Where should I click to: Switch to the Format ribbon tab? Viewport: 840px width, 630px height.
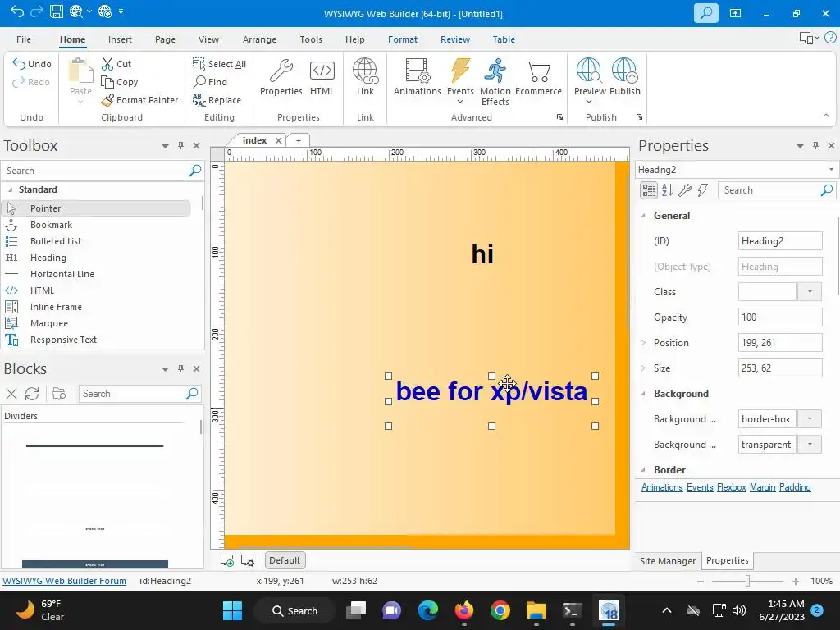[402, 39]
